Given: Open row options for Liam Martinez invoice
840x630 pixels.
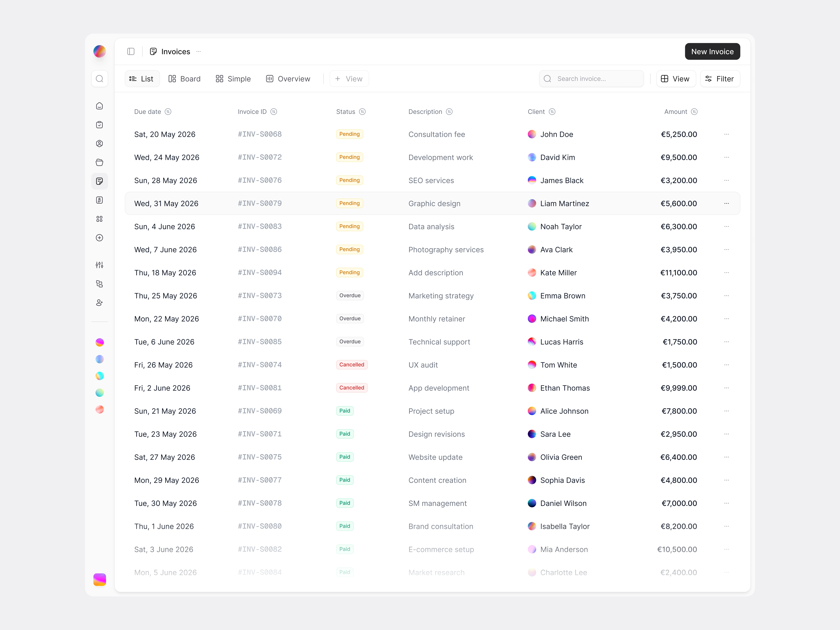Looking at the screenshot, I should [x=726, y=203].
